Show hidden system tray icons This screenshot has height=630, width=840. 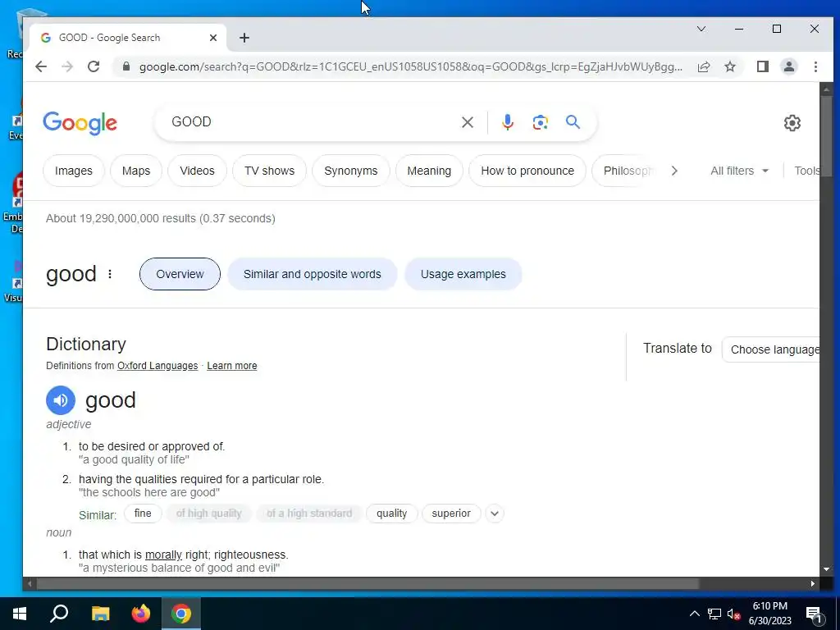[694, 614]
